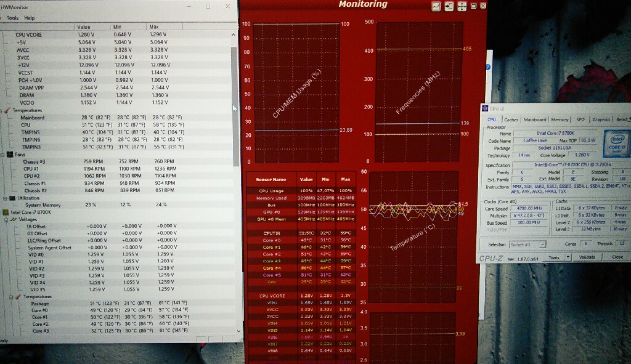Click the Fans chip icon in HWMonitor
The height and width of the screenshot is (364, 631).
10,155
